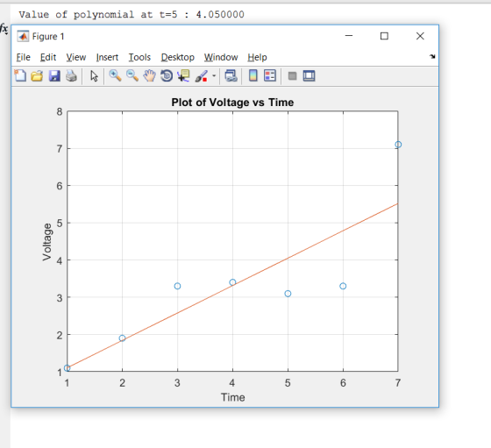This screenshot has width=491, height=448.
Task: Save the figure with disk icon
Action: [x=54, y=75]
